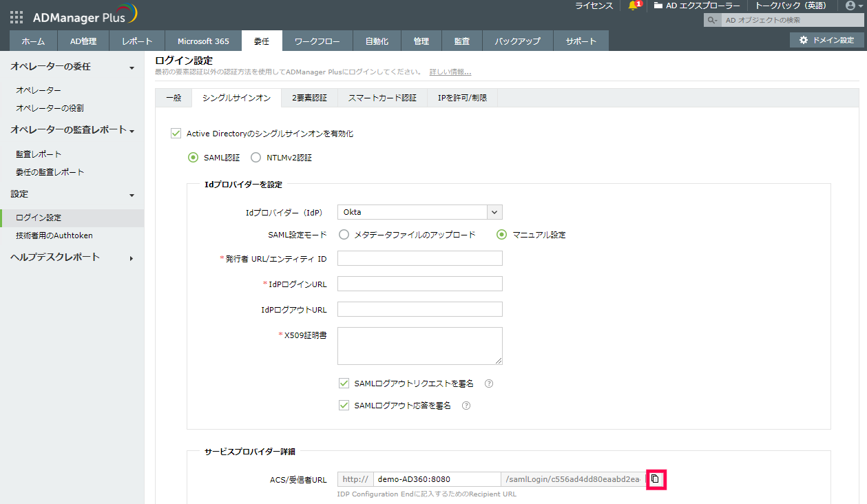Show help for SAMLログアウト応答を署名
Image resolution: width=867 pixels, height=504 pixels.
466,406
